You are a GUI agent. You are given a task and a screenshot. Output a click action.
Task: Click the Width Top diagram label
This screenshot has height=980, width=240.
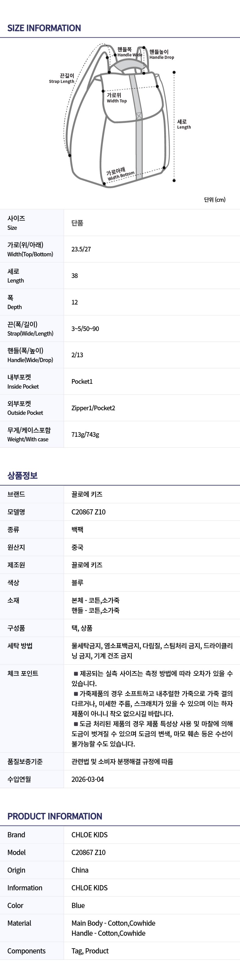(116, 98)
